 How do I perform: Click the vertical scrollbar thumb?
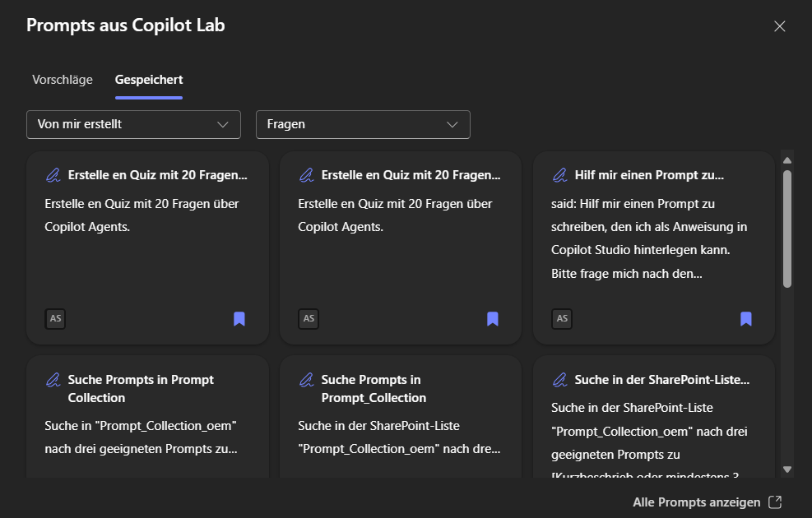[x=787, y=229]
